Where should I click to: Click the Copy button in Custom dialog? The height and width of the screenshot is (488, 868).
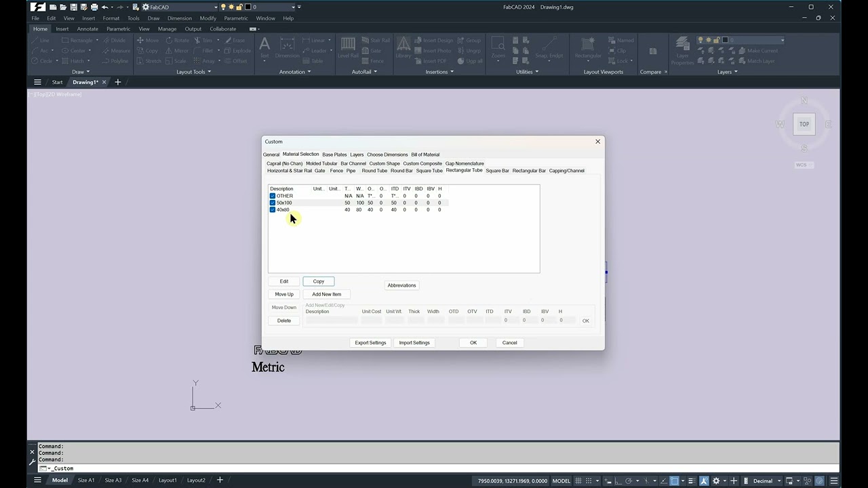click(x=319, y=281)
